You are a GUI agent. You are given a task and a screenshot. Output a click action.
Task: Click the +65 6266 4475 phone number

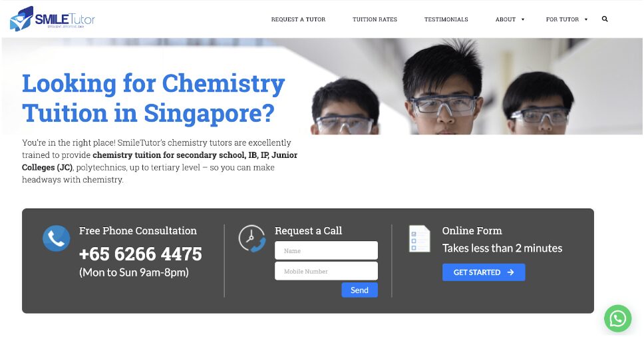(140, 254)
